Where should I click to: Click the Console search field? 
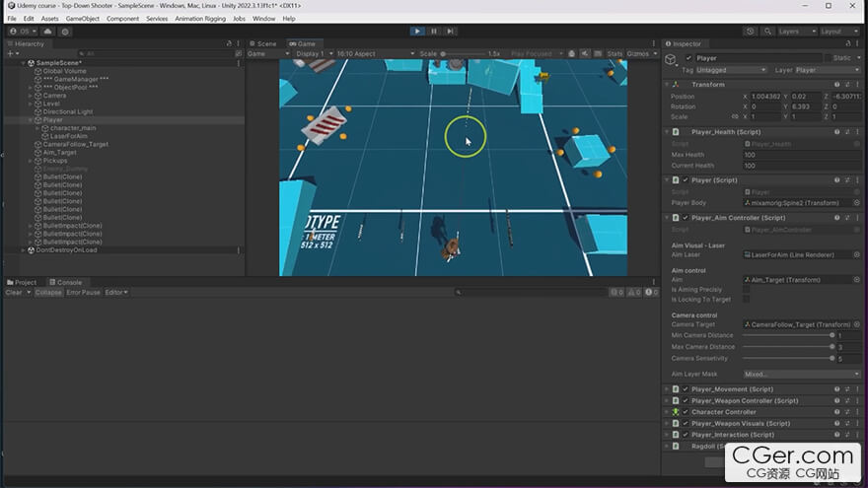point(530,292)
